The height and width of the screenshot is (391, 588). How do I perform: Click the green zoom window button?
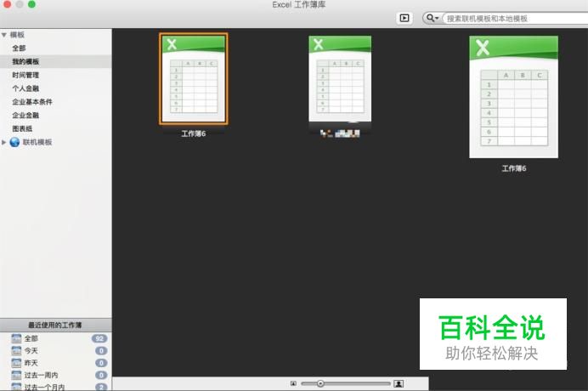32,3
